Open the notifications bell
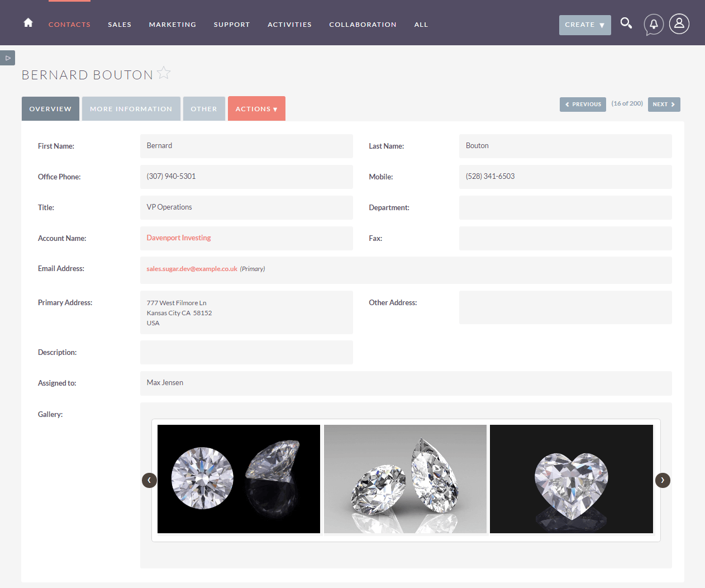This screenshot has height=588, width=705. (654, 24)
